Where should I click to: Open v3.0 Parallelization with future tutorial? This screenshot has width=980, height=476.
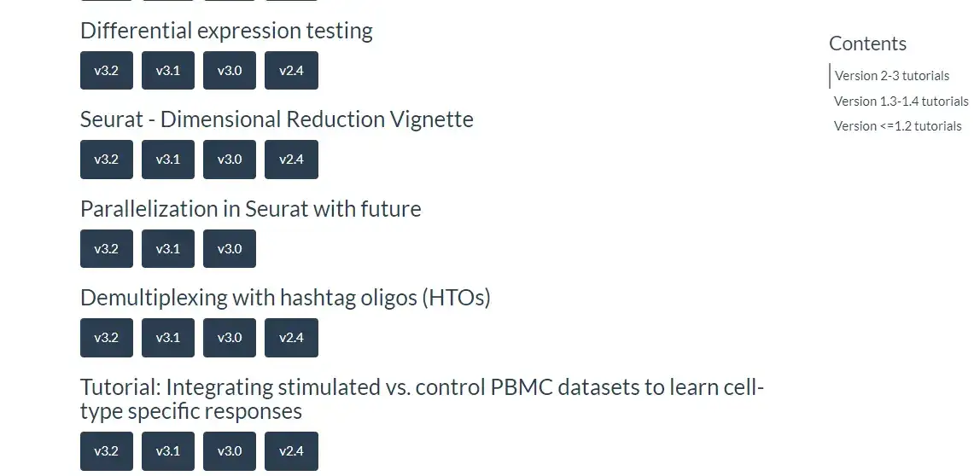[230, 249]
